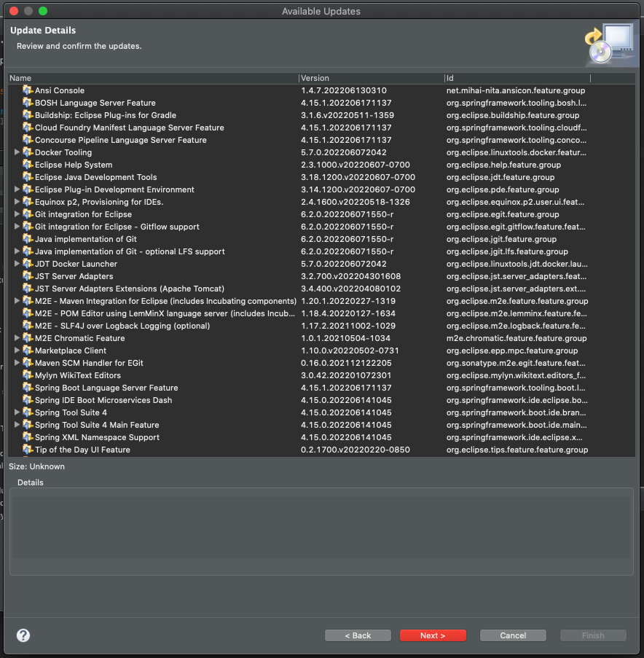Open the help question mark icon

23,635
